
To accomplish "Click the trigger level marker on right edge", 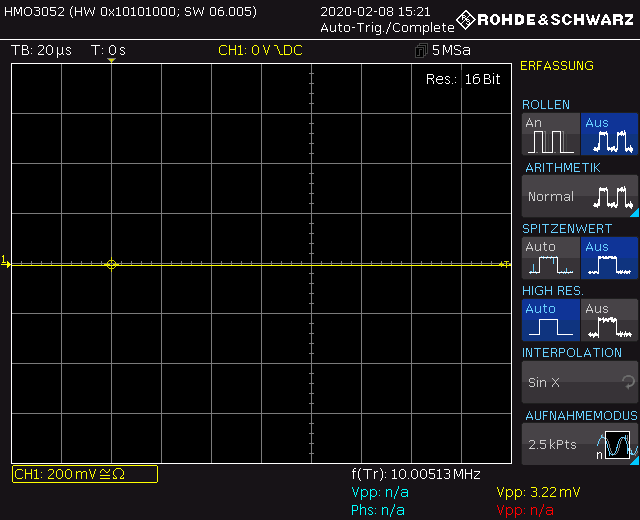I will [x=505, y=264].
